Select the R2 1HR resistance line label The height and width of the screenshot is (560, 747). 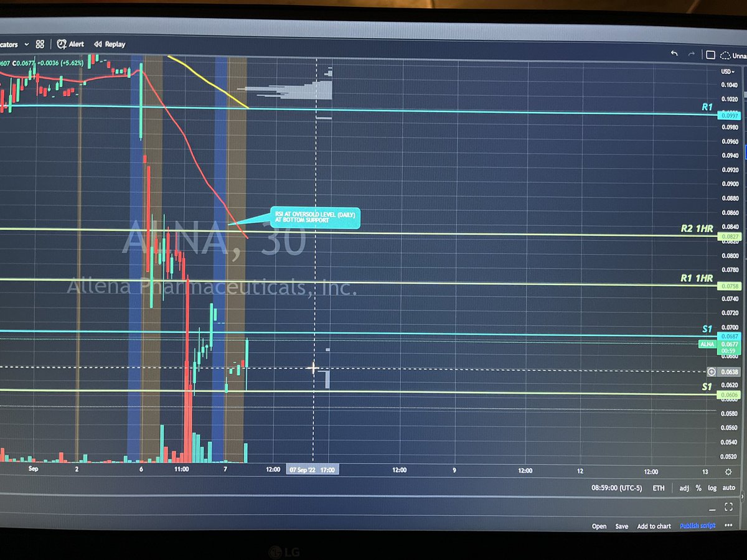pyautogui.click(x=697, y=230)
